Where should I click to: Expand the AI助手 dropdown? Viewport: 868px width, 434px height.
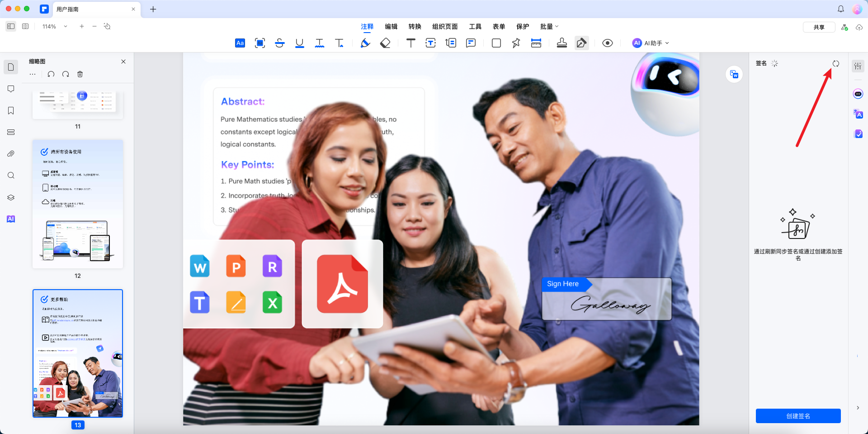click(x=651, y=43)
